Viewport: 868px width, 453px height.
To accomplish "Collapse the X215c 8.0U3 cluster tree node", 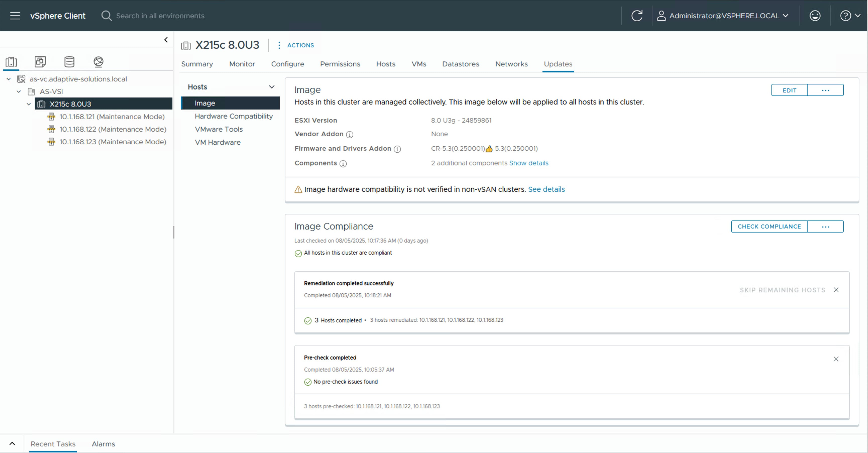I will 29,104.
